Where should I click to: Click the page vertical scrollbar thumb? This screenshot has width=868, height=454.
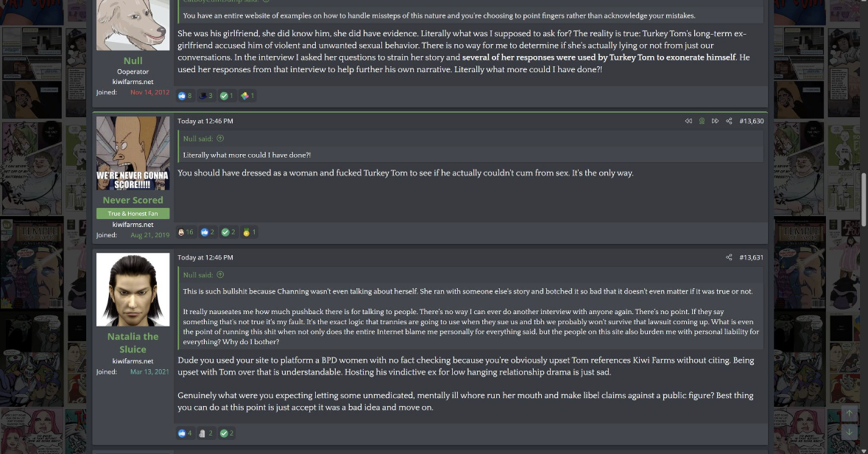coord(864,199)
